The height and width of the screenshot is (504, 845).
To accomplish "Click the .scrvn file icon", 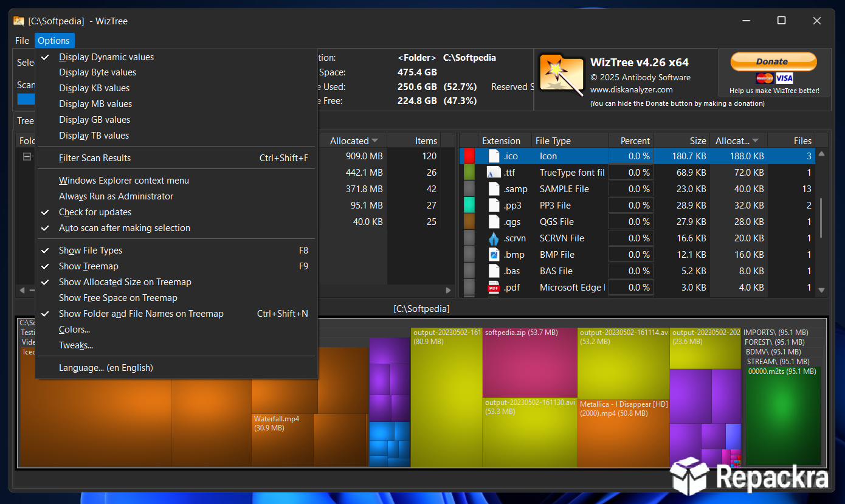I will (494, 238).
